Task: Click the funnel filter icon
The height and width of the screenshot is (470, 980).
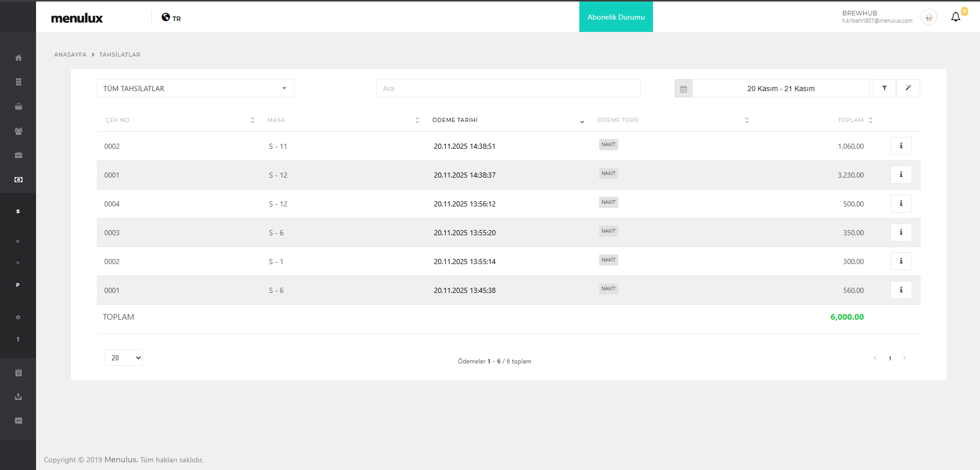Action: 884,88
